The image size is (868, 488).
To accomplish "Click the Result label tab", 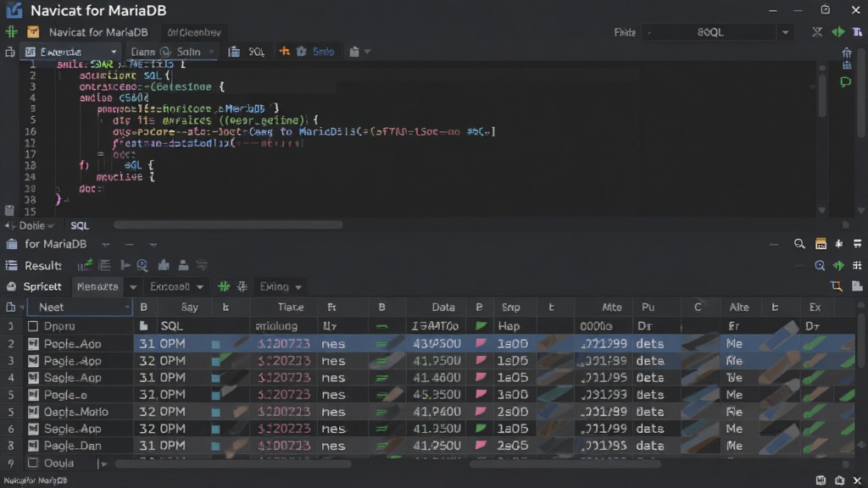I will click(x=42, y=265).
